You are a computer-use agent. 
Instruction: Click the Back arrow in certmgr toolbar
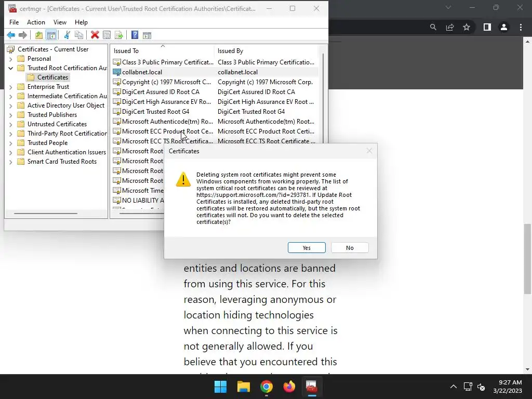[x=11, y=35]
